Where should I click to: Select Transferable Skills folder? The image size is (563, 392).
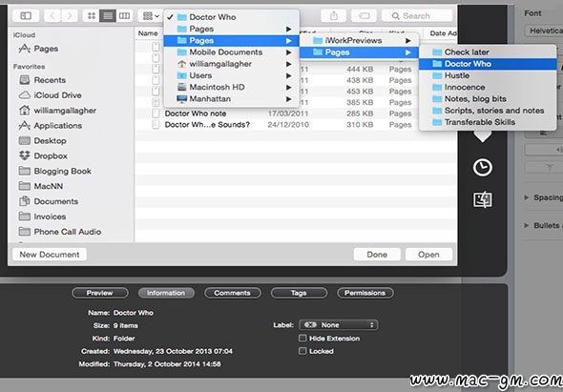[488, 122]
